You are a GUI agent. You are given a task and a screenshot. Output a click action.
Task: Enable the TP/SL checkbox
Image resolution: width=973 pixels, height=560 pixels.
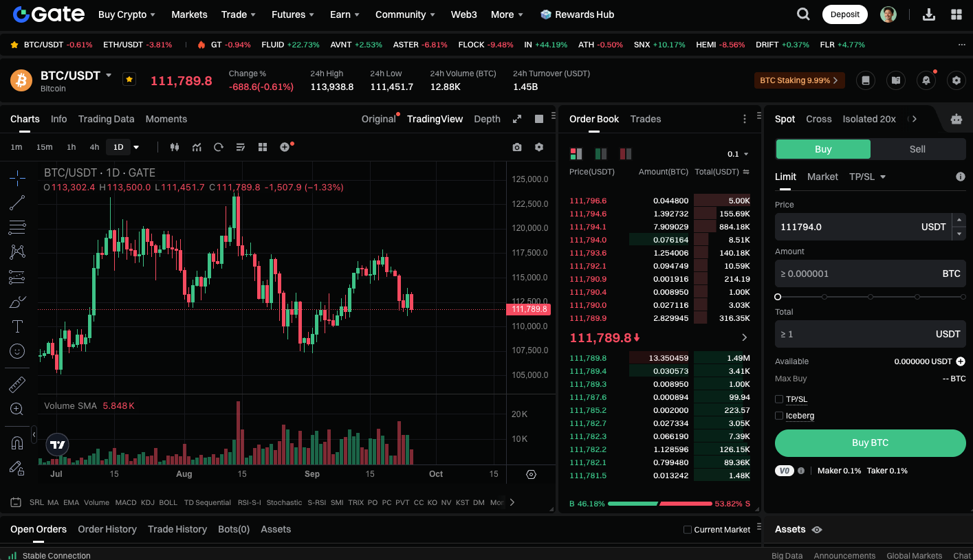click(779, 399)
